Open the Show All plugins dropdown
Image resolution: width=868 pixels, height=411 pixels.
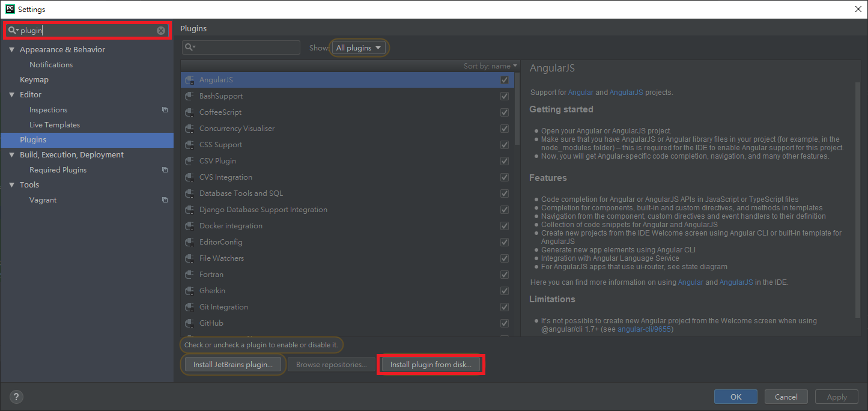pyautogui.click(x=359, y=48)
